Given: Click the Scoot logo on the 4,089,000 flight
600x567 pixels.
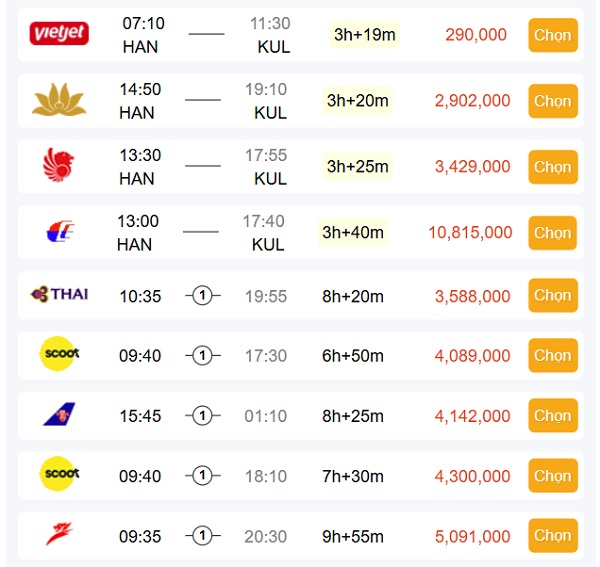Looking at the screenshot, I should (59, 355).
